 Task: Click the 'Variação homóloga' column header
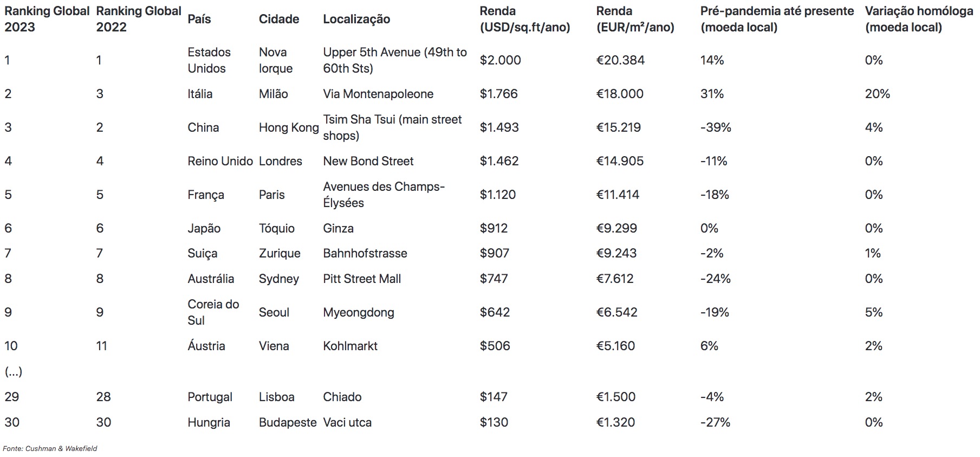click(918, 19)
